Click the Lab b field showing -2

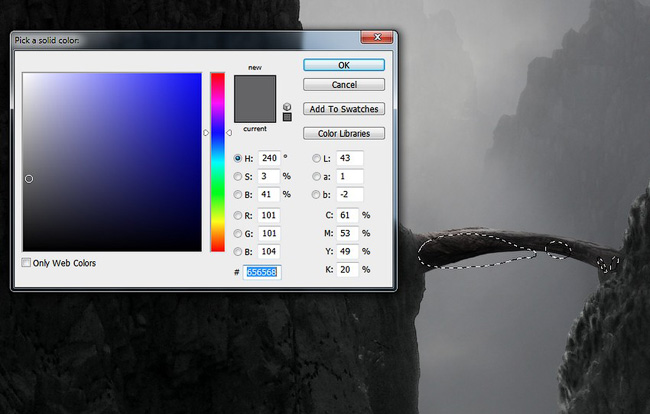click(x=350, y=194)
